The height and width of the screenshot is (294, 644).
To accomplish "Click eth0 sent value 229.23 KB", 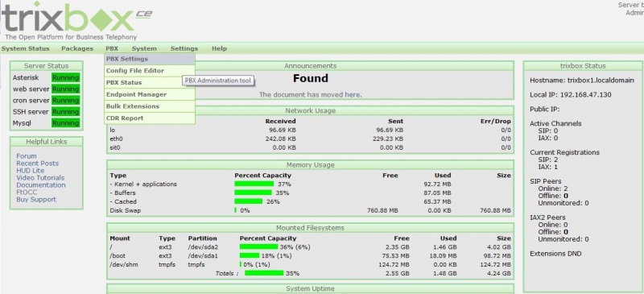I will 388,139.
